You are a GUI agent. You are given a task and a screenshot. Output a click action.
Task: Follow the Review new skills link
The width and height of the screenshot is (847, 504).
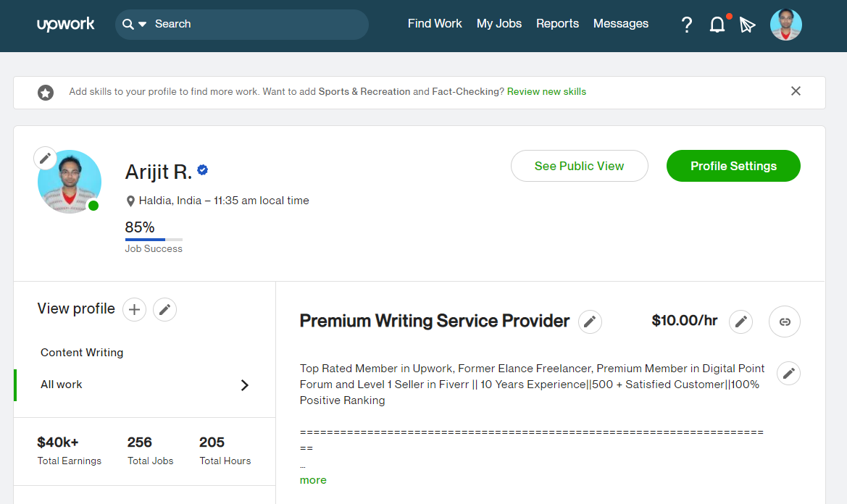pyautogui.click(x=546, y=92)
